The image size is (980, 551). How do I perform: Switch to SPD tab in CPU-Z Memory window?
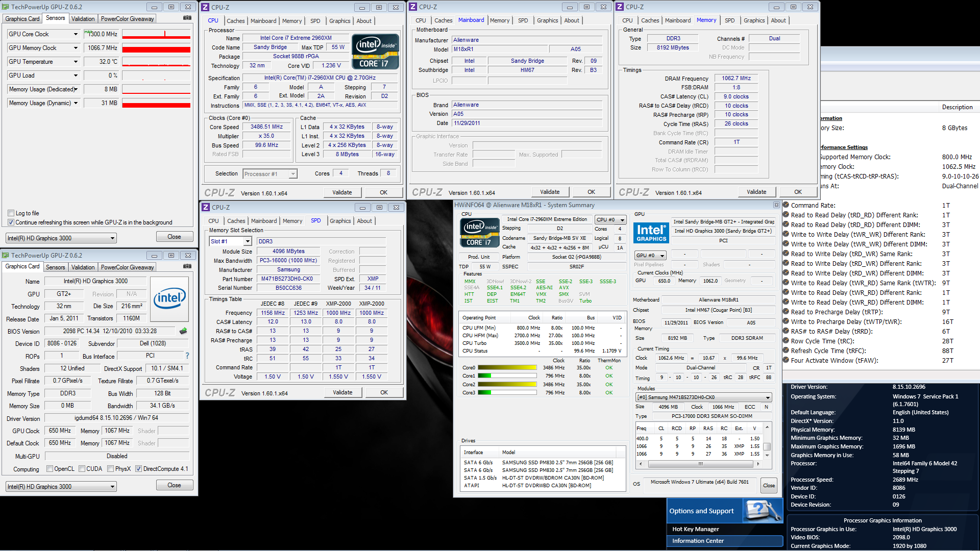(x=729, y=20)
